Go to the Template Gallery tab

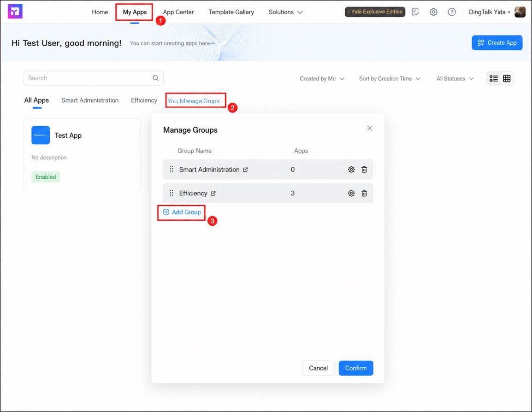pos(231,12)
